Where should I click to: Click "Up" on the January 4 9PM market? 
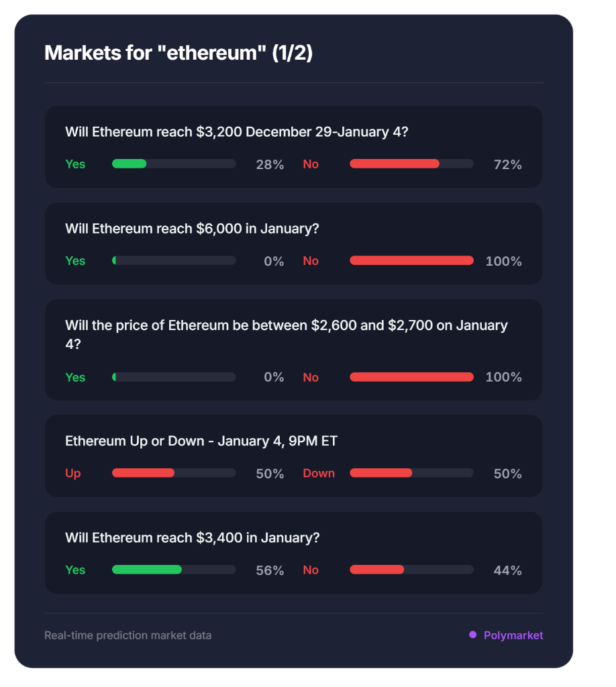pos(73,473)
